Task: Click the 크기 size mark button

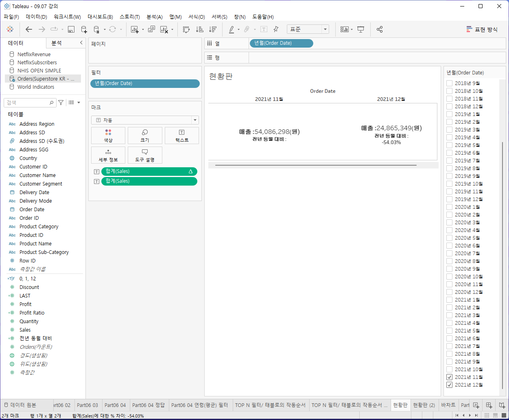Action: click(x=145, y=136)
